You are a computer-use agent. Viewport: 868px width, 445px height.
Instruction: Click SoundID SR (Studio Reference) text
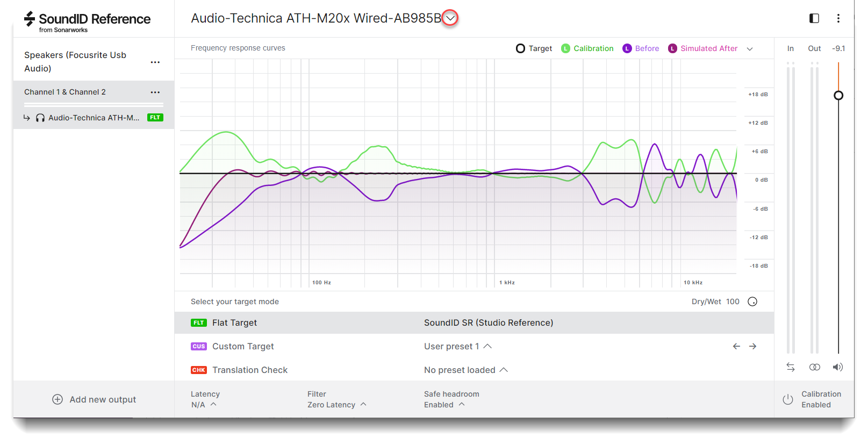click(489, 323)
